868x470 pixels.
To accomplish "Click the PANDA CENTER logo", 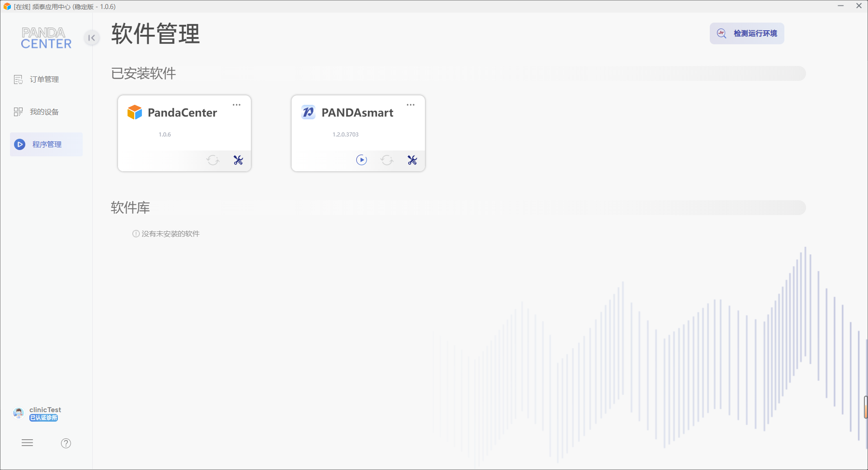I will 46,38.
